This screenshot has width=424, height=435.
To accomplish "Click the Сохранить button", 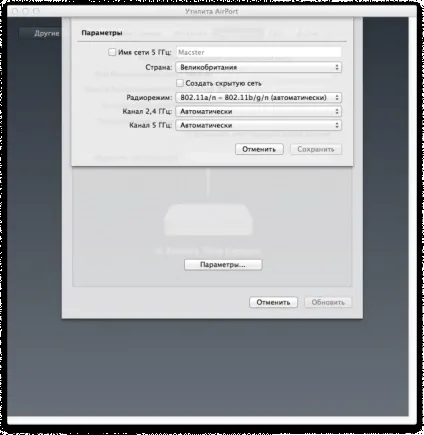I will pos(316,149).
